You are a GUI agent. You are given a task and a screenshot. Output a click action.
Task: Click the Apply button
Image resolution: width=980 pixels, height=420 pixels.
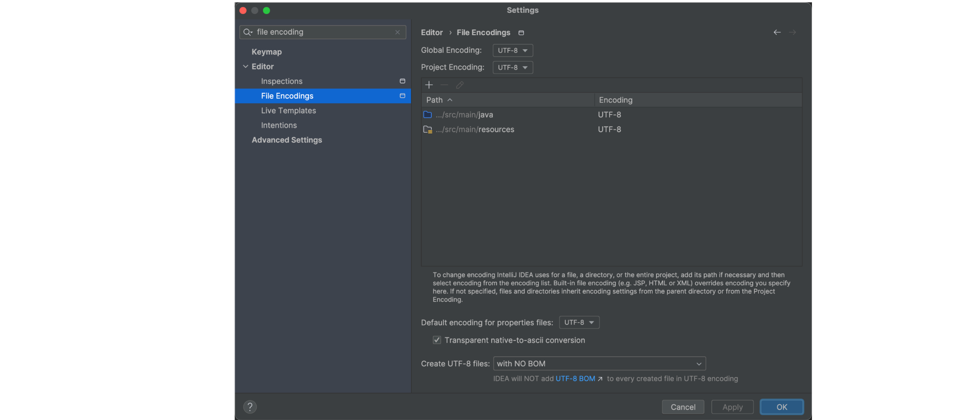tap(733, 407)
